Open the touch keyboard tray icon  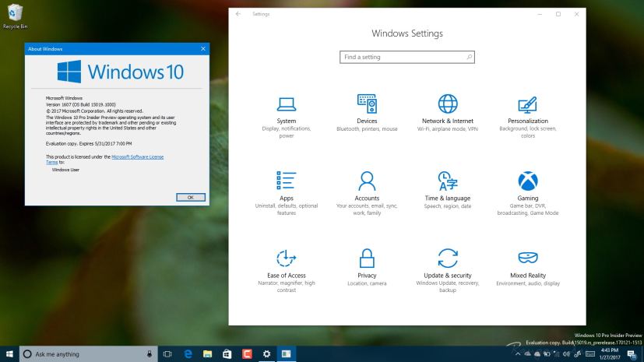(590, 353)
